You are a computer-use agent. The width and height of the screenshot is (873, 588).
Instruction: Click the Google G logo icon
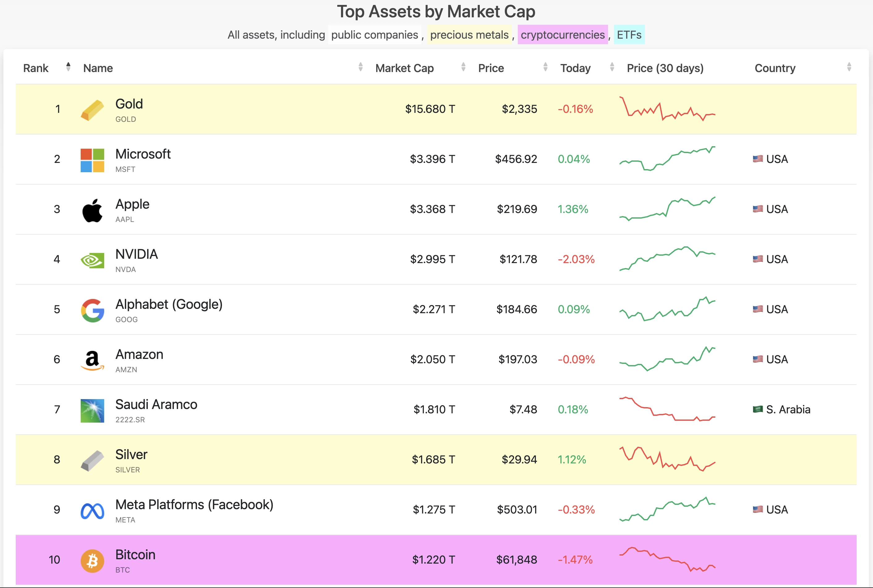point(92,310)
